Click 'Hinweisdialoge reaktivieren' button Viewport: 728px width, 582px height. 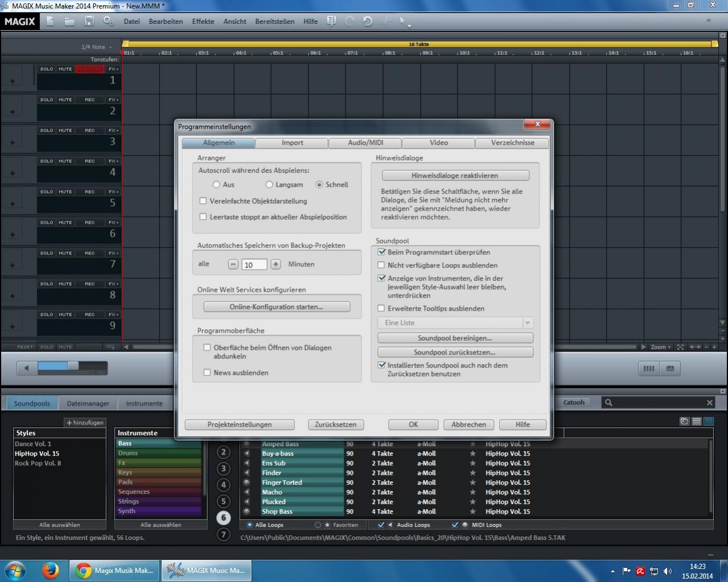tap(455, 175)
